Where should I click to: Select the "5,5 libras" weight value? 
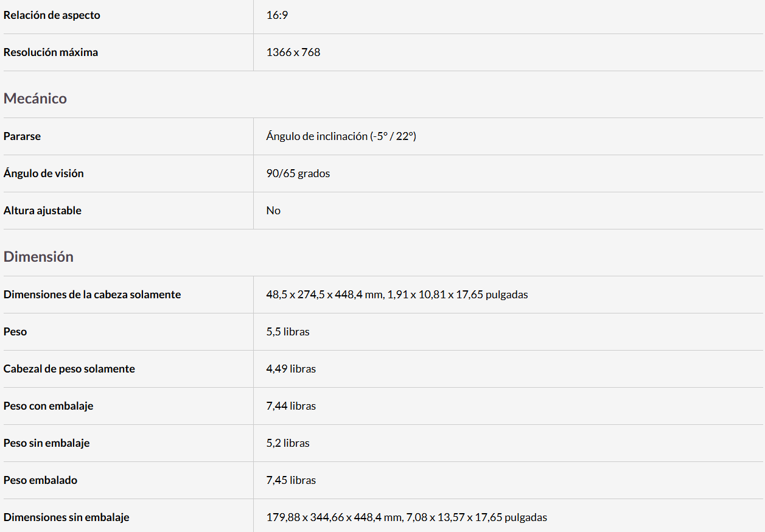(287, 332)
